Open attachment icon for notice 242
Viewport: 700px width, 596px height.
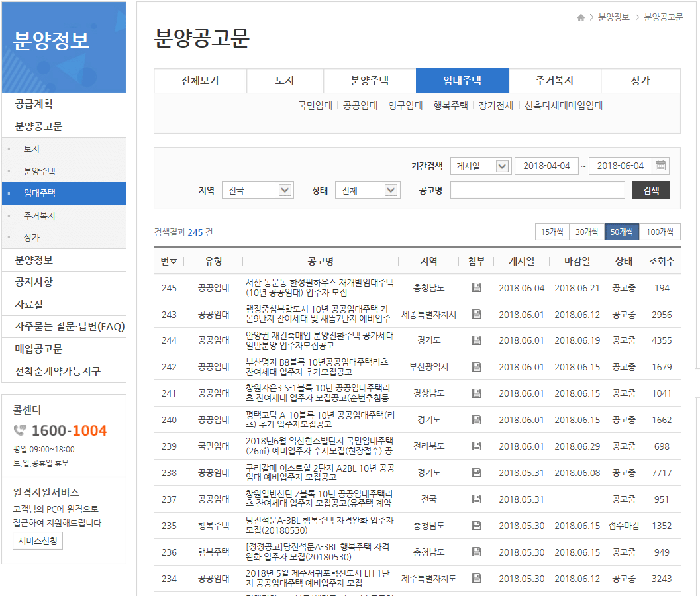(x=477, y=367)
